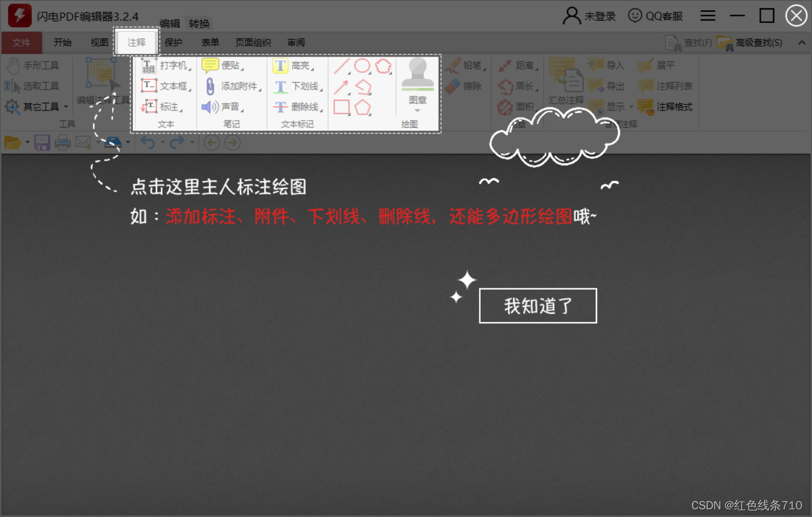Click 导入 to import comments

606,65
